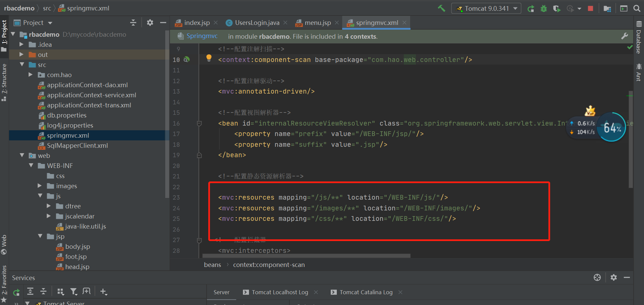Click context:component-scan breadcrumb

pyautogui.click(x=269, y=265)
